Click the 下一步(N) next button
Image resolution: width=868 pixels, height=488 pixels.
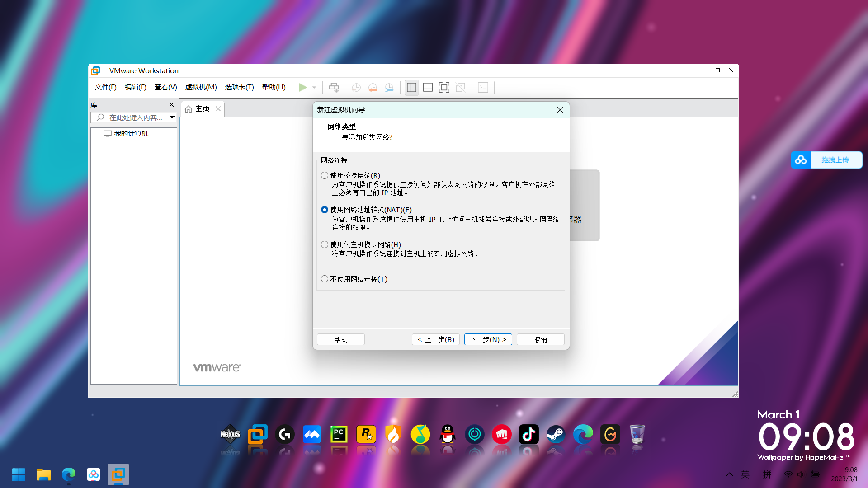[x=488, y=339]
